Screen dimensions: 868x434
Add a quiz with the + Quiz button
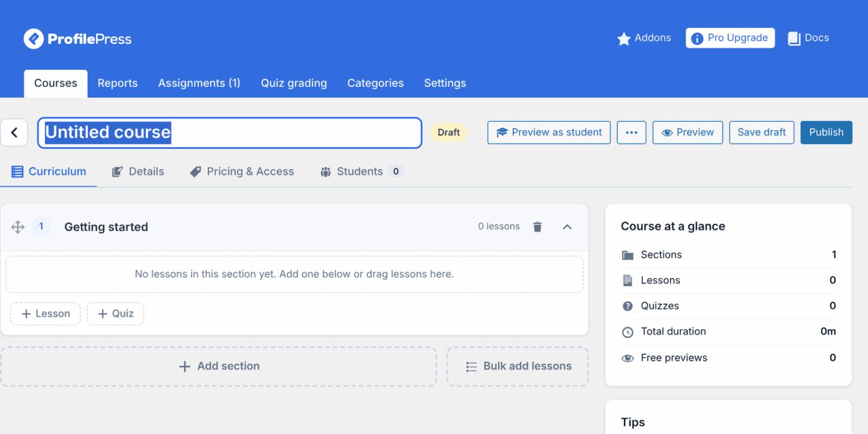click(116, 314)
